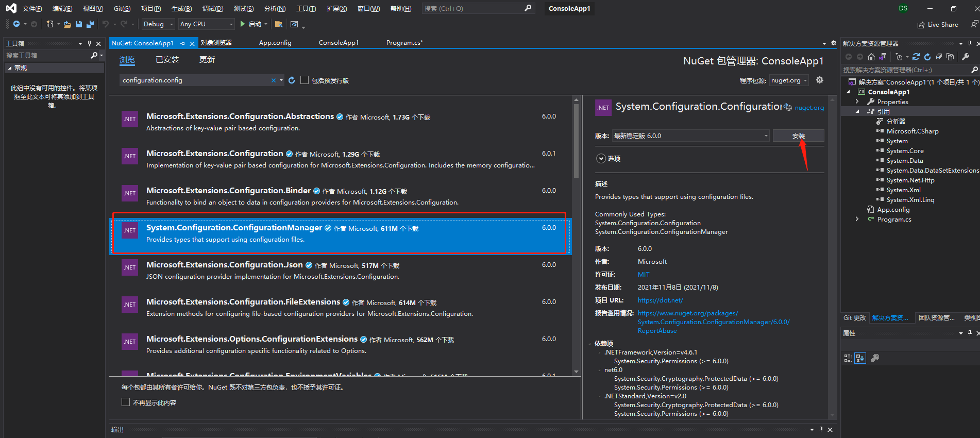The height and width of the screenshot is (438, 980).
Task: Click the Install button
Action: click(799, 136)
